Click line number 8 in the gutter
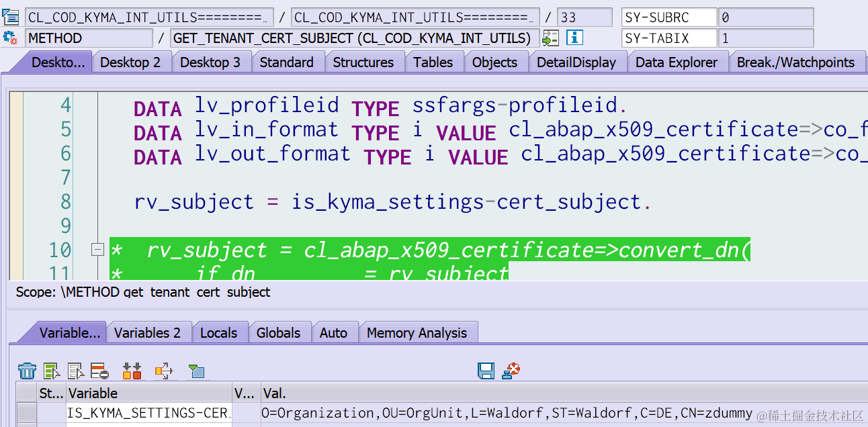This screenshot has width=868, height=427. click(x=65, y=201)
